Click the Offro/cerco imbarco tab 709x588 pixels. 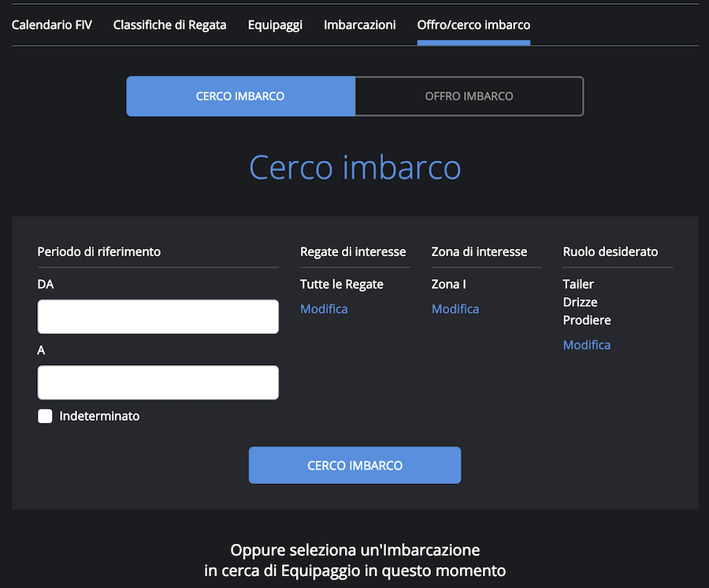point(473,24)
